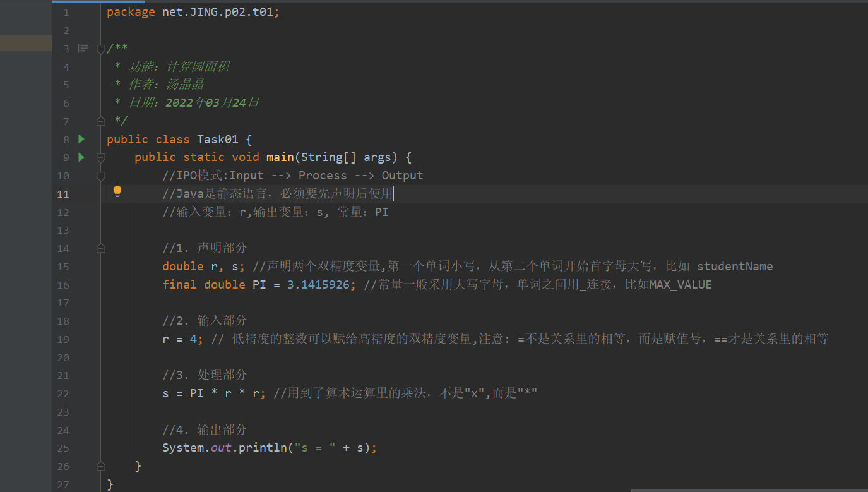Open the intention actions lightbulb on line 11
The image size is (868, 492).
117,191
